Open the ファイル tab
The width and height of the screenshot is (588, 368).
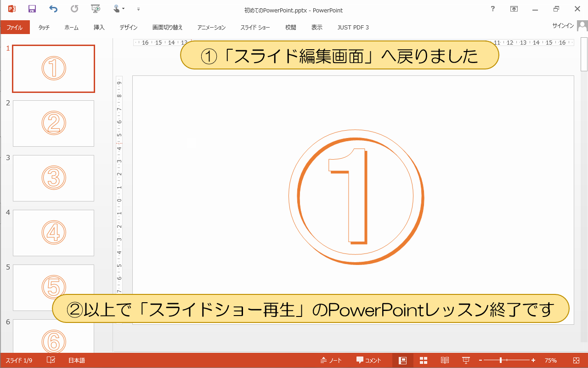(15, 27)
